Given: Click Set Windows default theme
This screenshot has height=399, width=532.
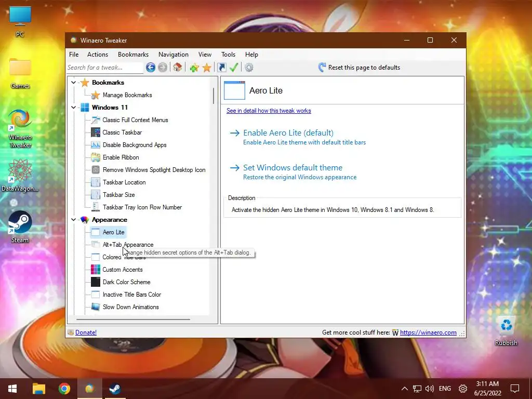Looking at the screenshot, I should [293, 168].
